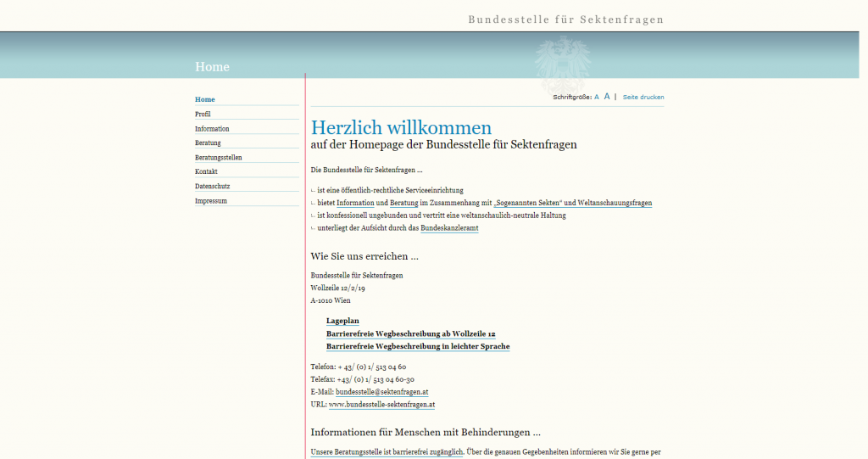
Task: Open Beratungsstellen in the sidebar
Action: click(218, 158)
